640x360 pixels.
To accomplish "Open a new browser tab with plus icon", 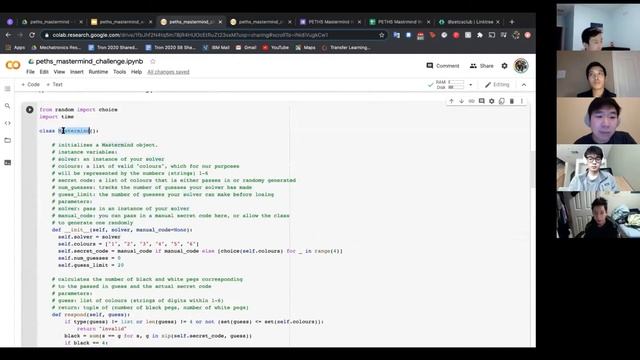I will [x=512, y=22].
